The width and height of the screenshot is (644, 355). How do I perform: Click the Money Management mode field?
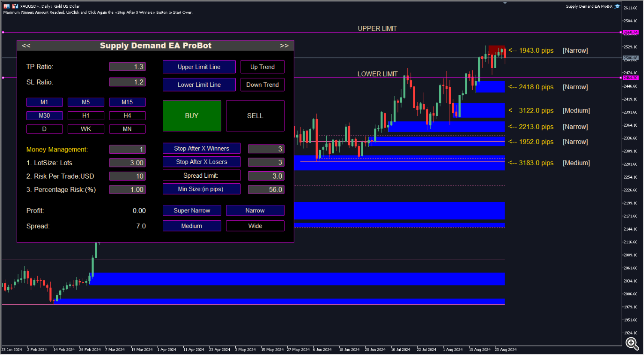[x=127, y=149]
